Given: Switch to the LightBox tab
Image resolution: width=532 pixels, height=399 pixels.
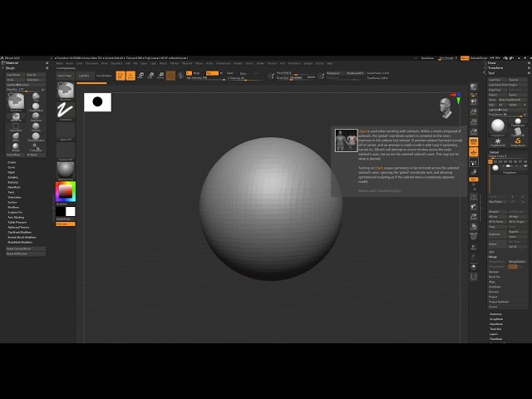Looking at the screenshot, I should click(84, 76).
